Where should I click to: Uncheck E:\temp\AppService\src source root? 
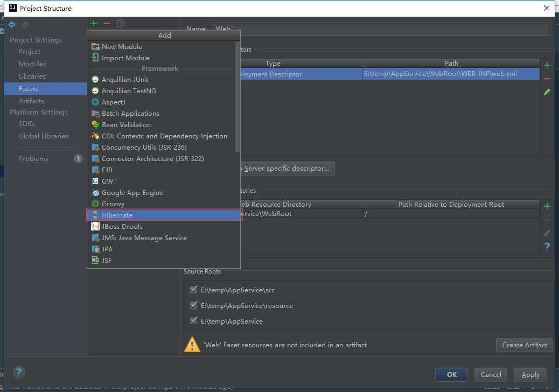193,289
